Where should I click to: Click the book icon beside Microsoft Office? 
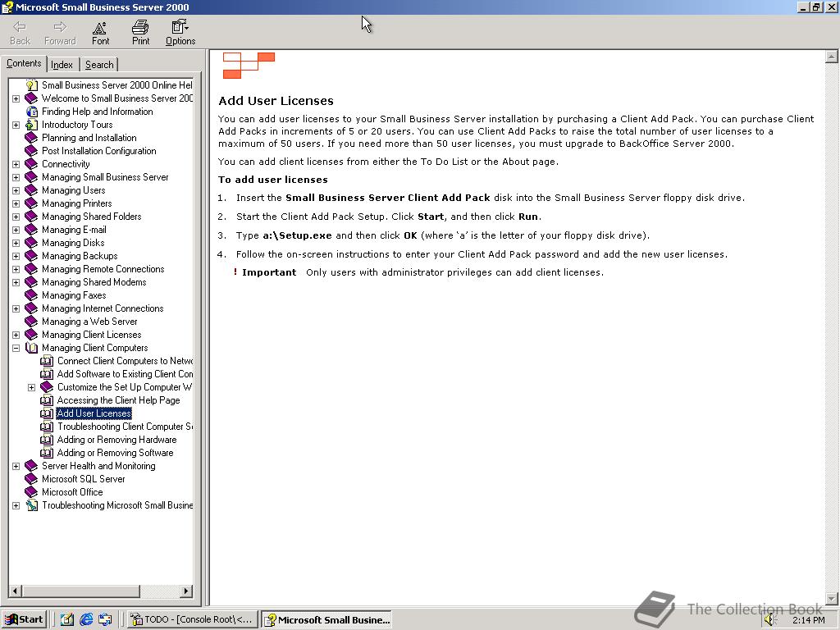point(32,492)
